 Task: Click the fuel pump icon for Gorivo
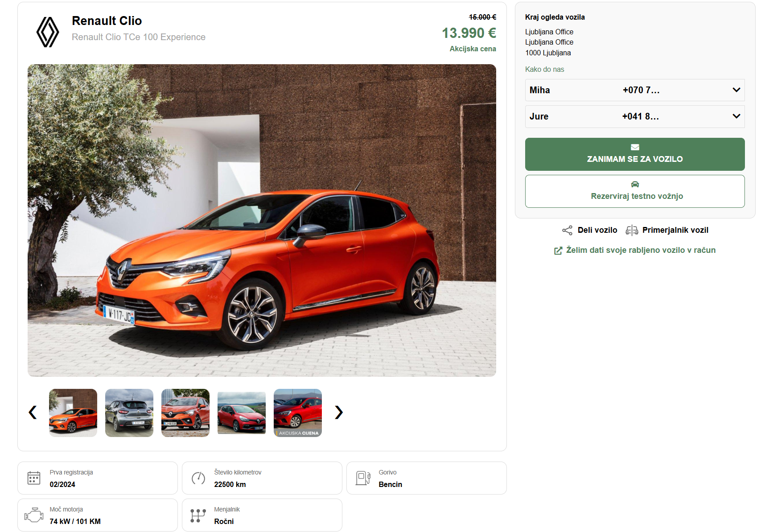pos(363,478)
